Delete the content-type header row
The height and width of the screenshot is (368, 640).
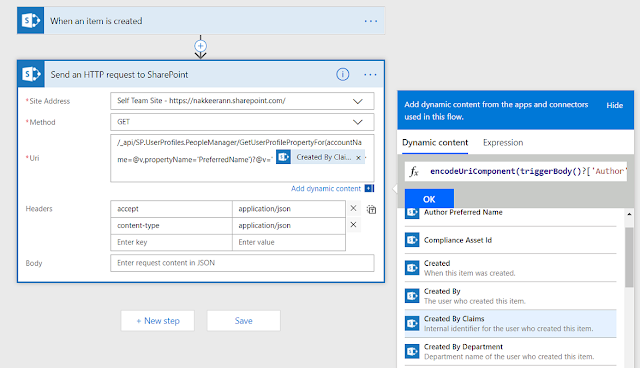click(353, 225)
